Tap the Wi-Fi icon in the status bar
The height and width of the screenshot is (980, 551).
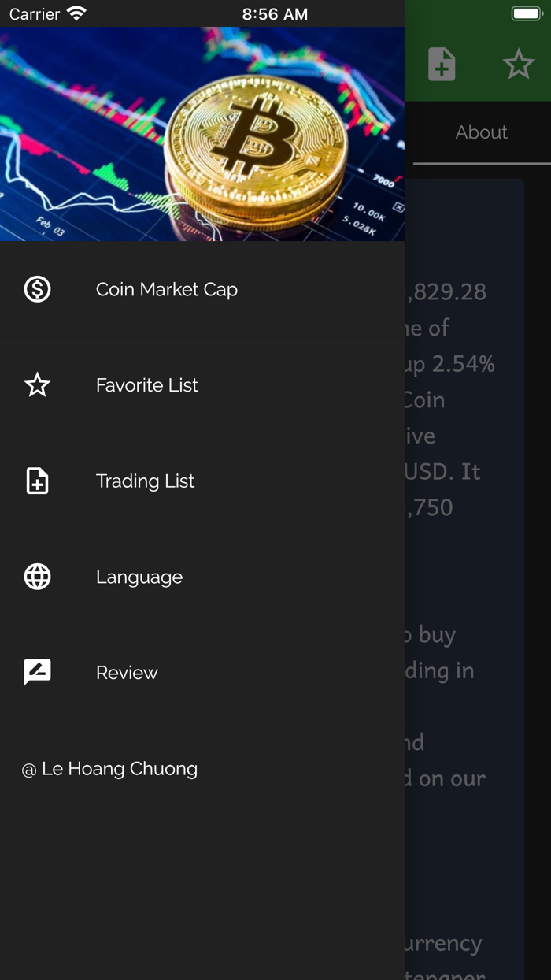pos(76,13)
